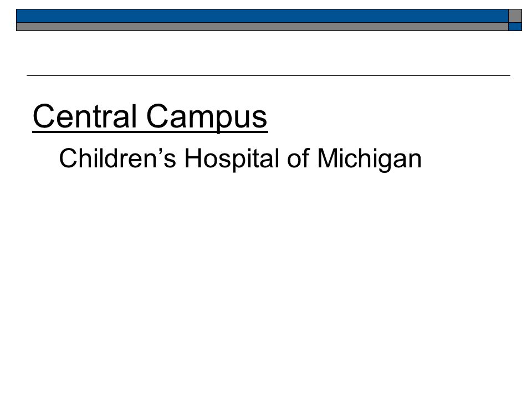Select the word Michigan in subtitle
The height and width of the screenshot is (399, 532).
pos(370,160)
